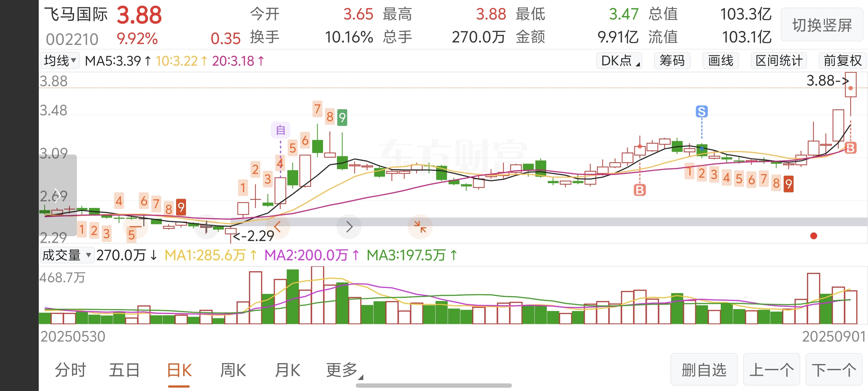Click the right chevron chart navigation icon
868x391 pixels.
coord(349,227)
